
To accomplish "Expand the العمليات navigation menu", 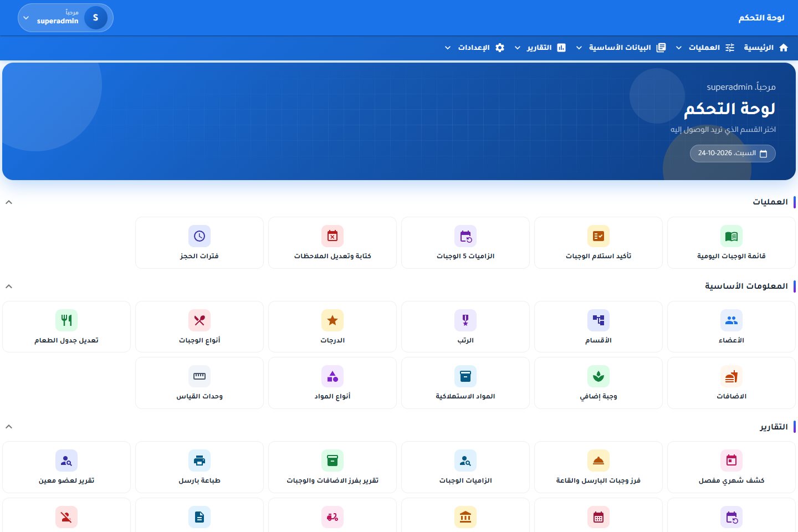I will [704, 48].
